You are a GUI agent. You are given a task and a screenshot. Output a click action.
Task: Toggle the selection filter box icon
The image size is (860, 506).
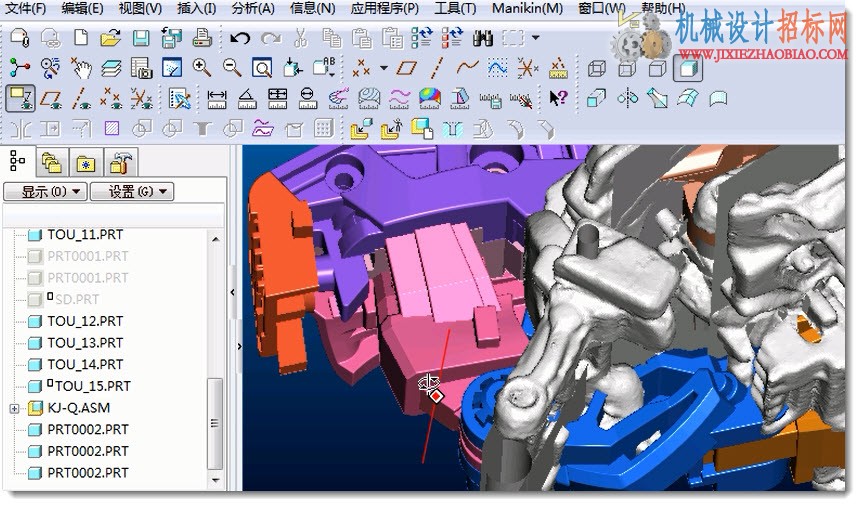20,99
